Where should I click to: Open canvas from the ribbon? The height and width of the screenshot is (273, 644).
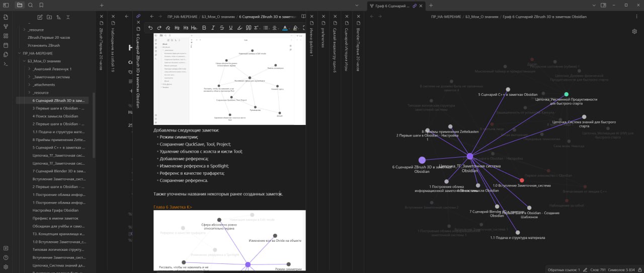[6, 36]
